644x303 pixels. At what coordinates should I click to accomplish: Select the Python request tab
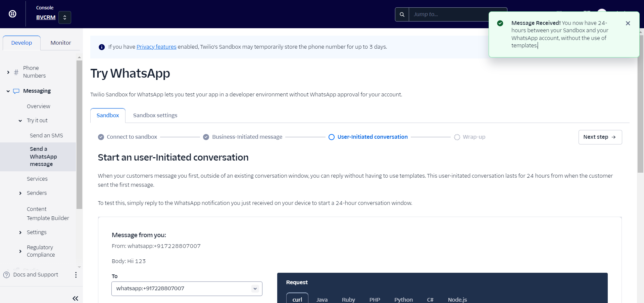click(403, 299)
